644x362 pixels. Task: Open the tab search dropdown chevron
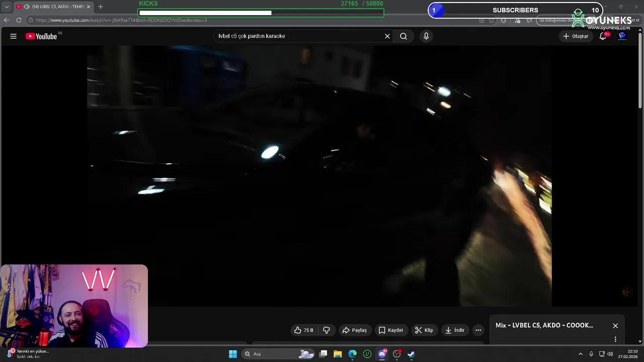[x=6, y=7]
